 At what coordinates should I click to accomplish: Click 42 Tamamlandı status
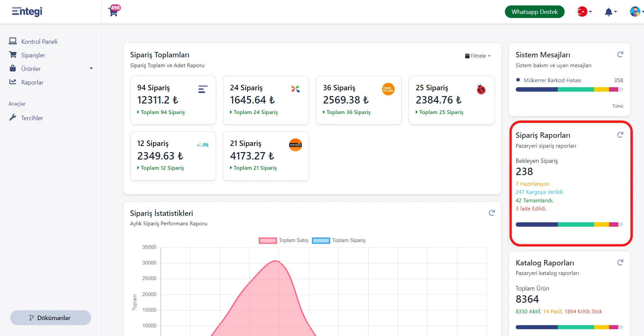tap(534, 200)
